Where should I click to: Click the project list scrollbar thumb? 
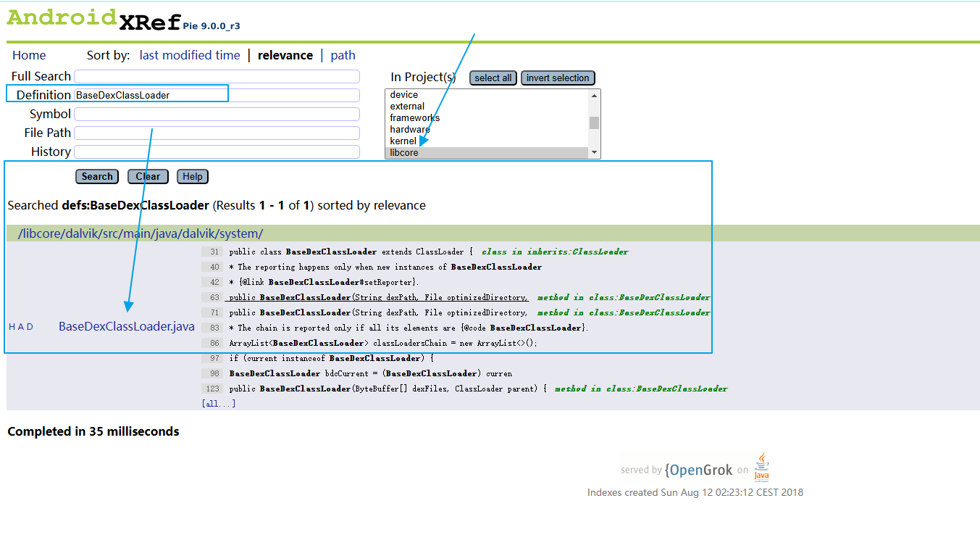coord(594,123)
